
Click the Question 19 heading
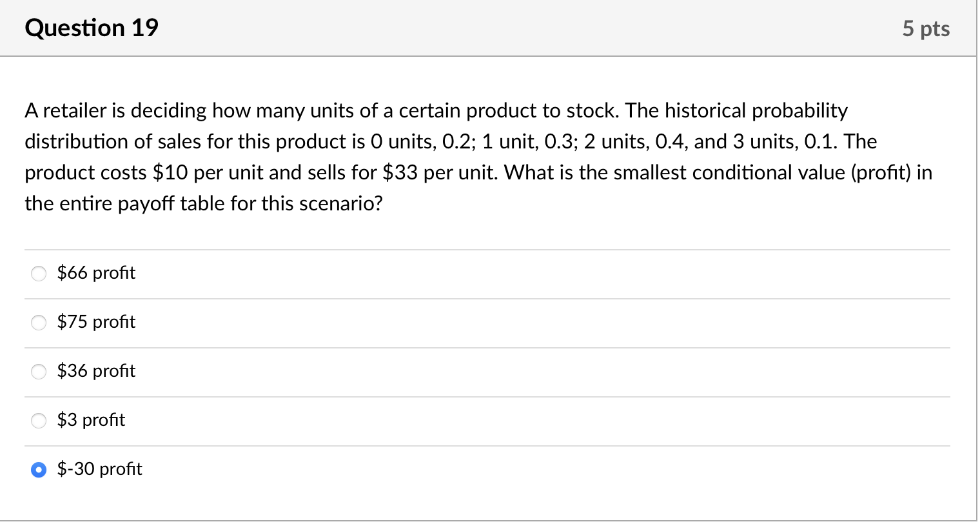[x=92, y=28]
